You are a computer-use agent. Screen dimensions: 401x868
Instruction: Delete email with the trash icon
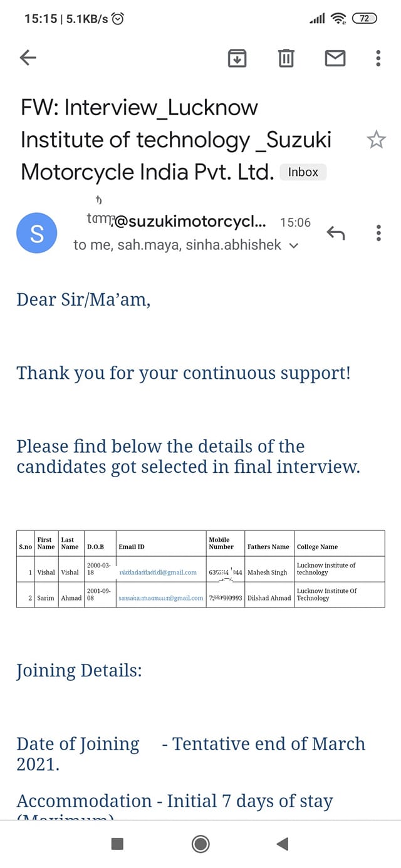point(286,58)
